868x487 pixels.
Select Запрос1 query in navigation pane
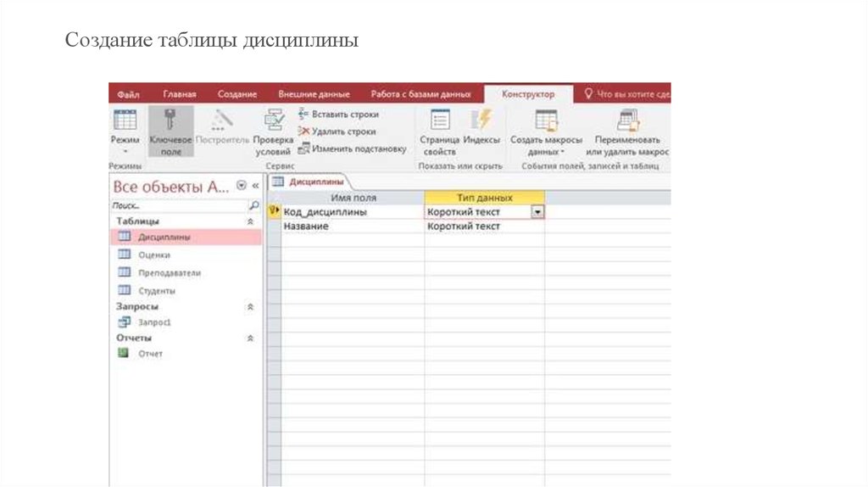pos(186,322)
